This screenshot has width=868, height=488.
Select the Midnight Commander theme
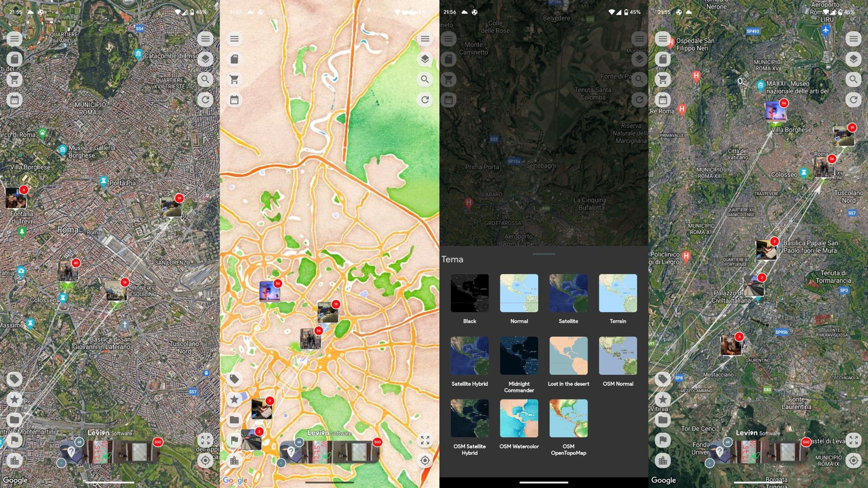click(x=519, y=356)
